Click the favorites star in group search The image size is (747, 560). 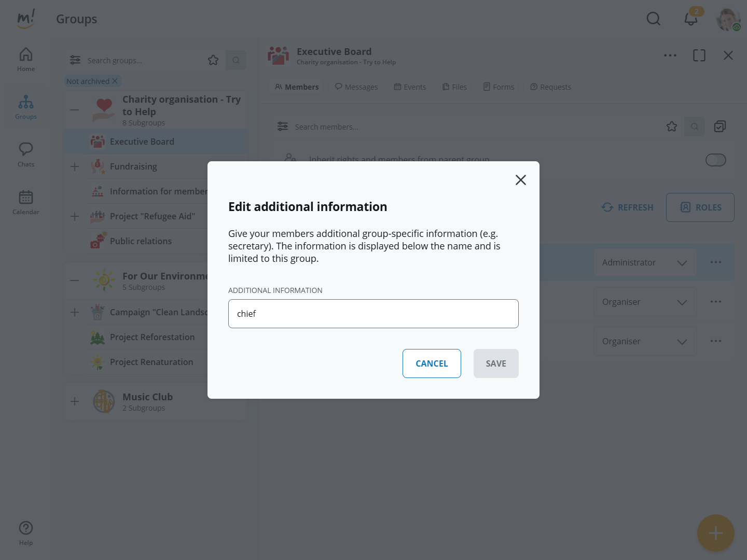[x=213, y=60]
